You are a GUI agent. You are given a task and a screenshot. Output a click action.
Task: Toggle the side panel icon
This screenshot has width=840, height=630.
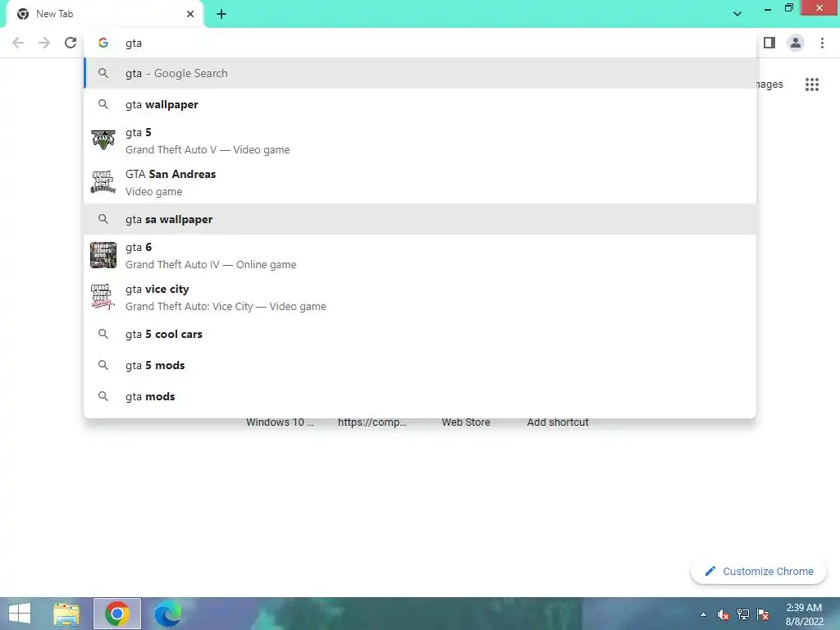click(769, 43)
